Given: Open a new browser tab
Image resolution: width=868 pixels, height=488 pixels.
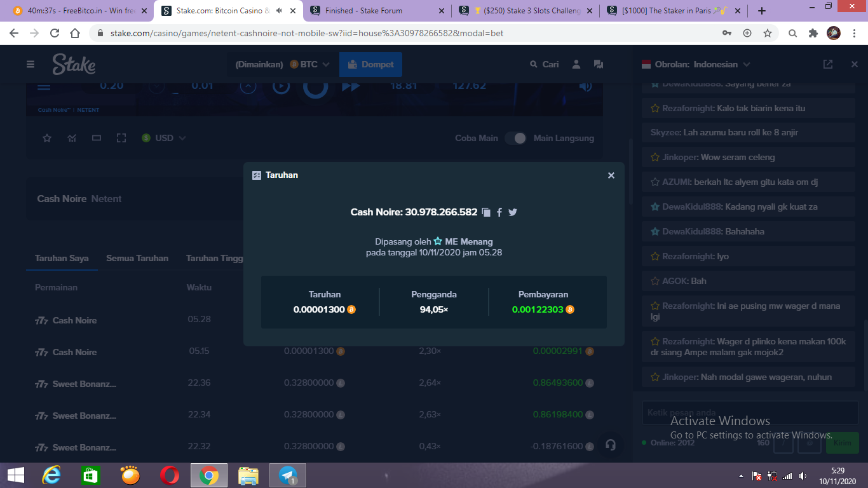Looking at the screenshot, I should (762, 11).
